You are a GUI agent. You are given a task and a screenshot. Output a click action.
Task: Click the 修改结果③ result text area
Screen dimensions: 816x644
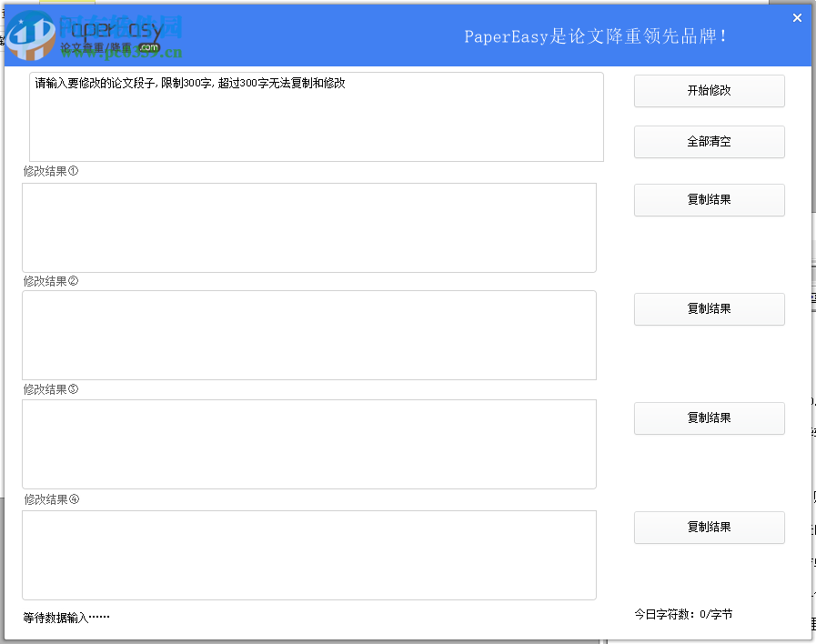(309, 444)
